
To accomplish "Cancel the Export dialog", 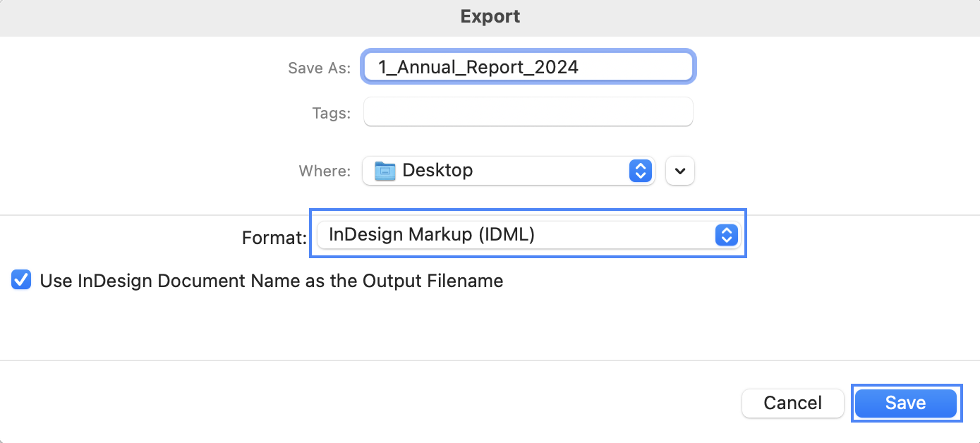I will (793, 403).
